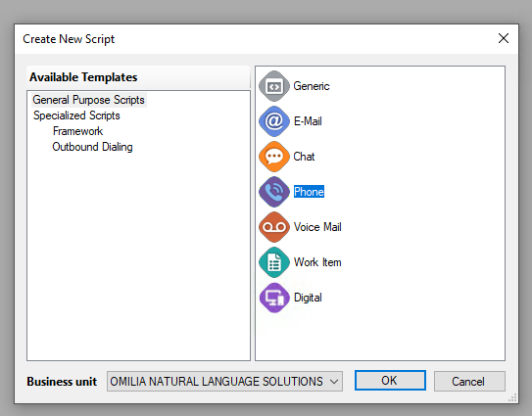Close the Create New Script dialog
Screen dimensions: 532x416
(x=504, y=38)
